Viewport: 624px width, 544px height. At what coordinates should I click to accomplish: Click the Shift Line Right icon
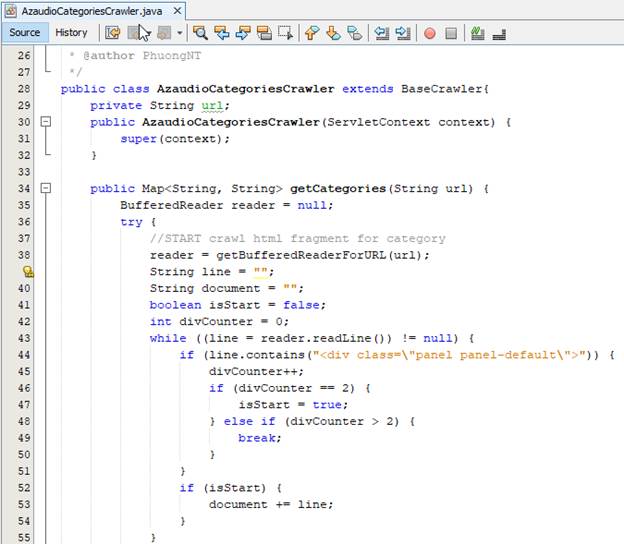pos(403,33)
